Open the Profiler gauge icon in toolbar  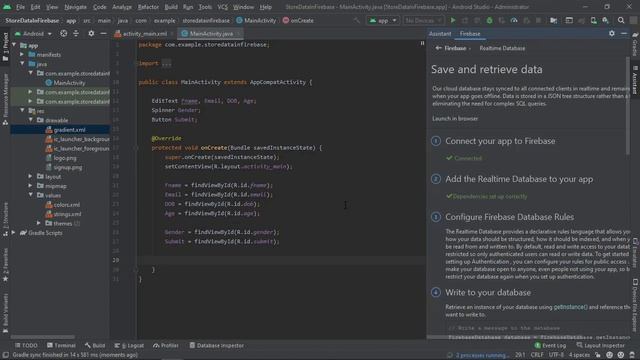(514, 20)
